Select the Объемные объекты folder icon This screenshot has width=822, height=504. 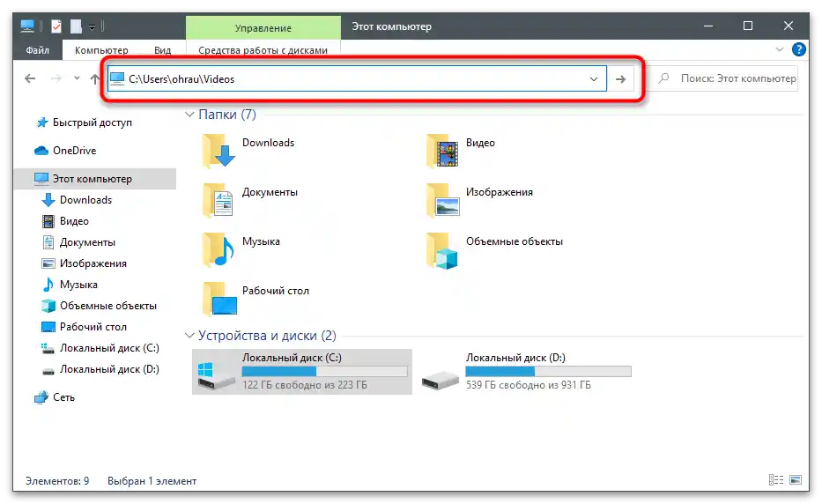tap(442, 251)
